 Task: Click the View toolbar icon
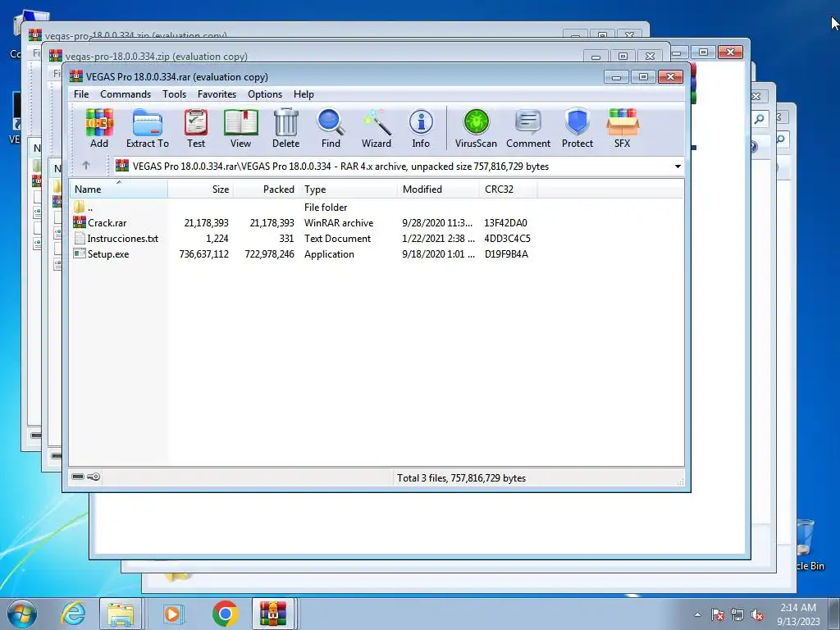(240, 128)
